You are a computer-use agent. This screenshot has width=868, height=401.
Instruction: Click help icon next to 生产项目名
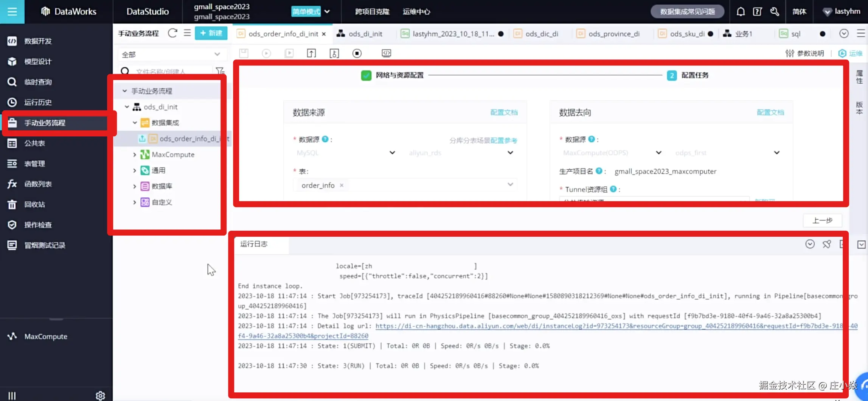[x=599, y=171]
